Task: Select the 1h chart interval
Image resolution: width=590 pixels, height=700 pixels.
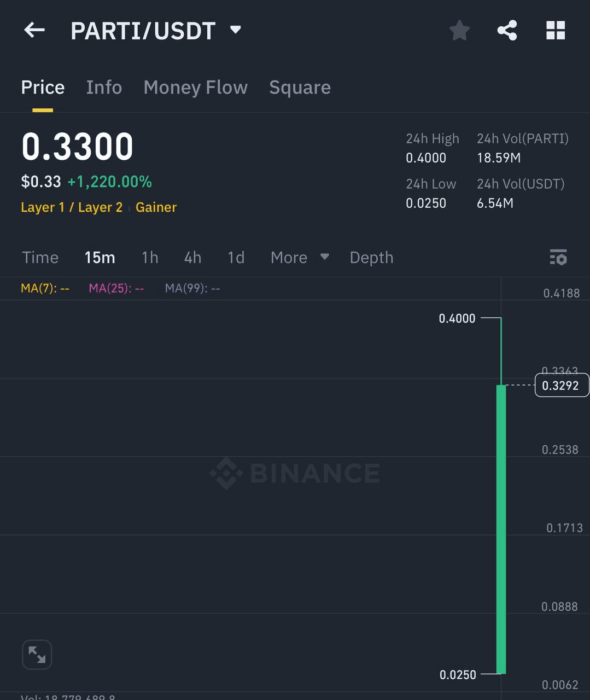Action: 150,258
